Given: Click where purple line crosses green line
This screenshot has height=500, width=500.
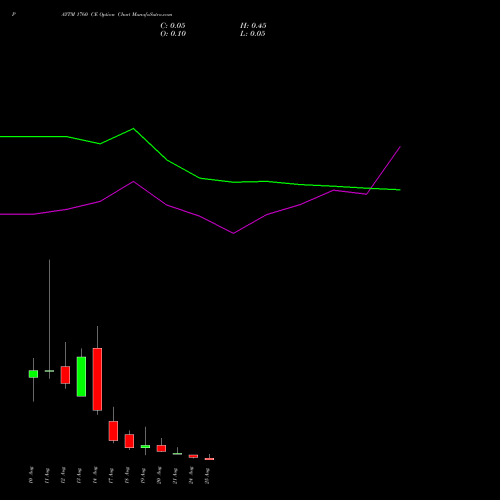Looking at the screenshot, I should pyautogui.click(x=370, y=188).
